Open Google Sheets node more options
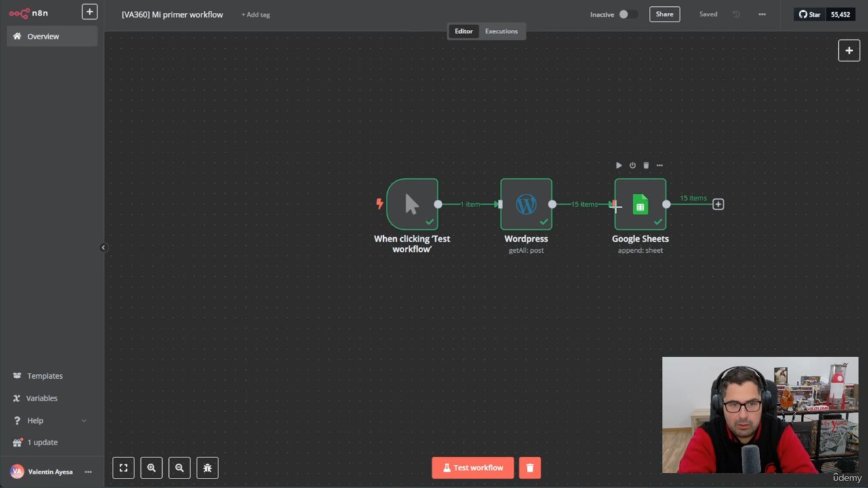 point(660,165)
